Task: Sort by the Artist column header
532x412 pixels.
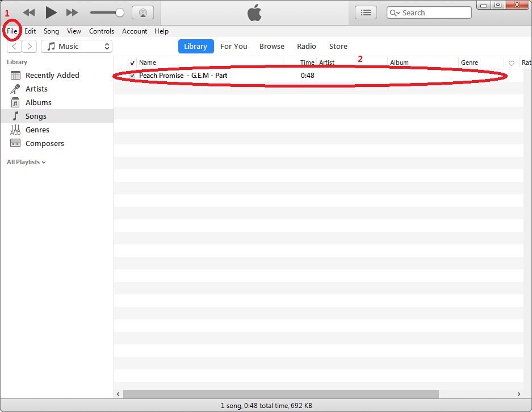Action: coord(352,63)
